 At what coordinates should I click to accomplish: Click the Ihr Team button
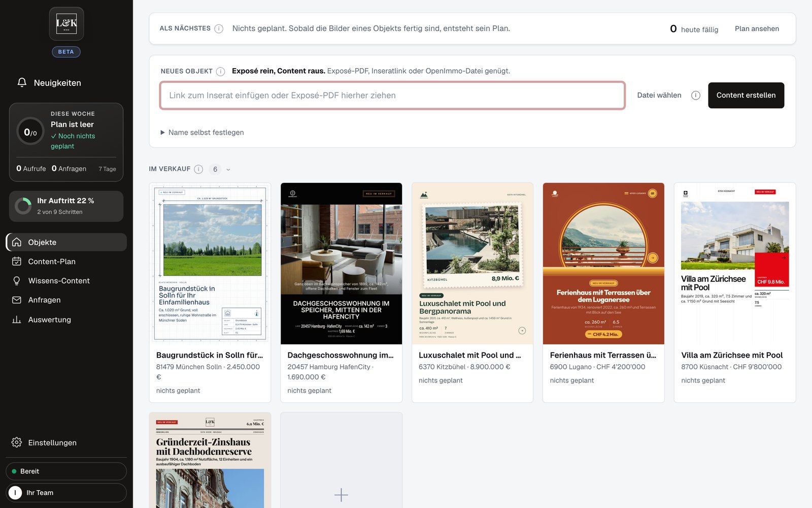66,493
